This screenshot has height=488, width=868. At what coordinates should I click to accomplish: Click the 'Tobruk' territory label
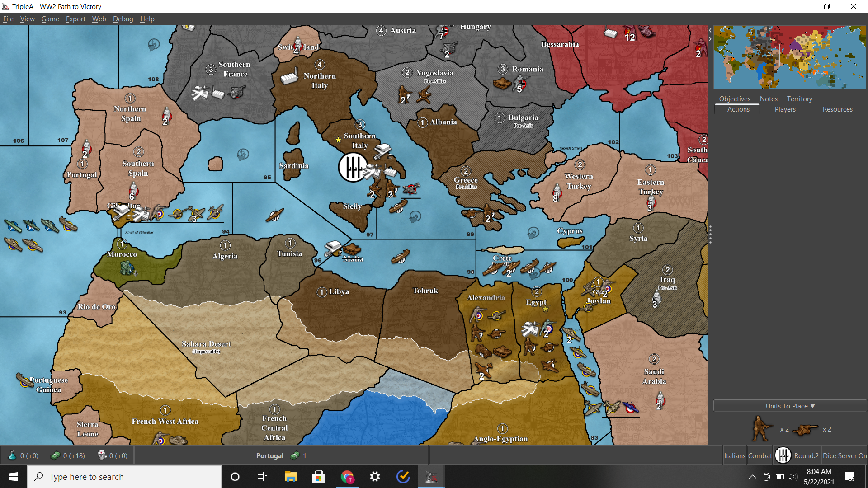tap(425, 291)
